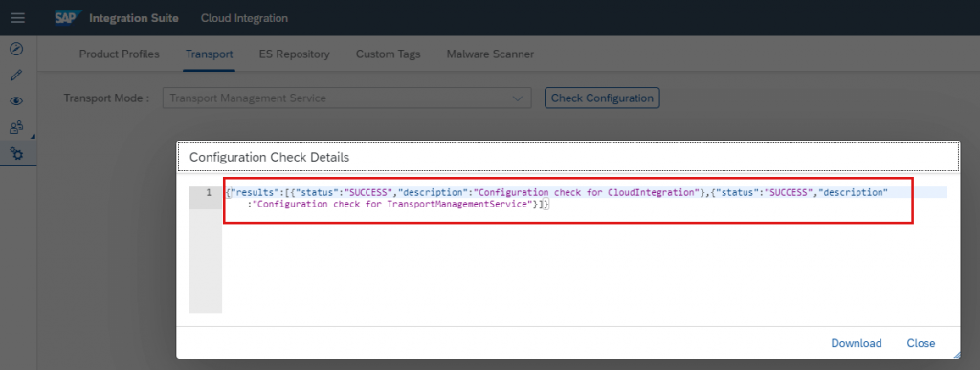Download the configuration check details
This screenshot has height=370, width=980.
(857, 343)
